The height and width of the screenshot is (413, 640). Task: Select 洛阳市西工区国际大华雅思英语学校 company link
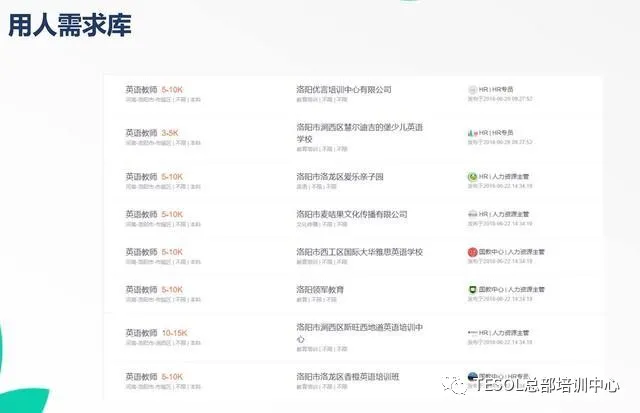pyautogui.click(x=360, y=252)
